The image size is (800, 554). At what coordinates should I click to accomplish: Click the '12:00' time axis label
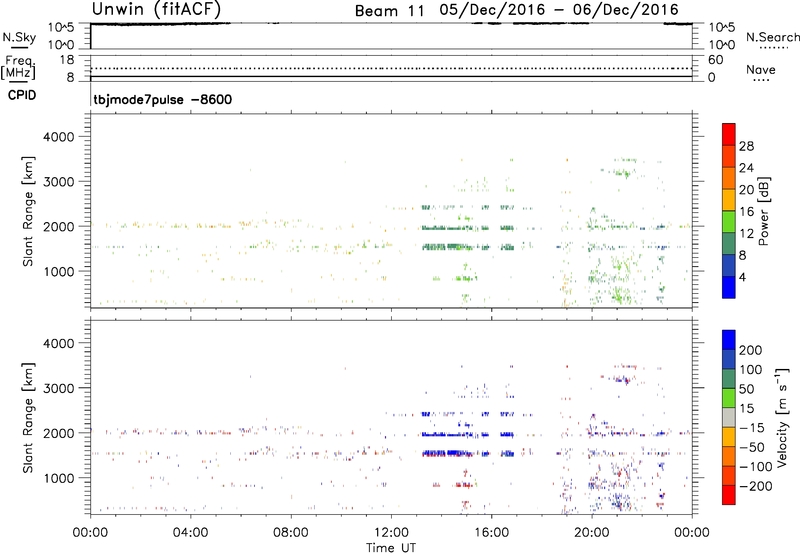point(391,533)
